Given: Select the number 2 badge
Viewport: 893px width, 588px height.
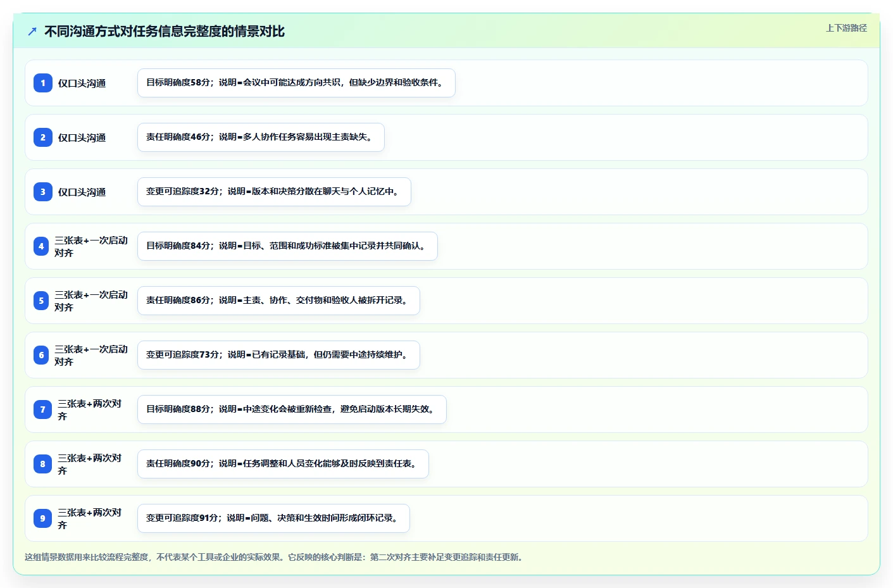Looking at the screenshot, I should (x=43, y=137).
